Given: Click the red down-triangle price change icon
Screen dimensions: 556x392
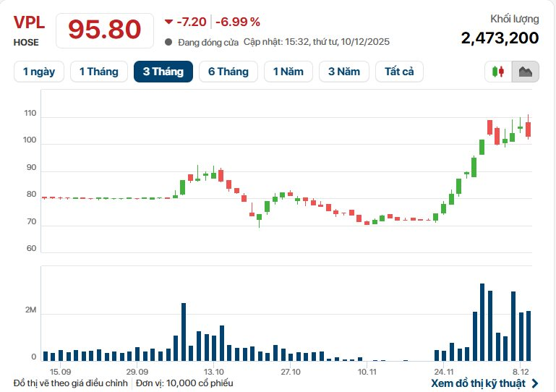Looking at the screenshot, I should [169, 22].
